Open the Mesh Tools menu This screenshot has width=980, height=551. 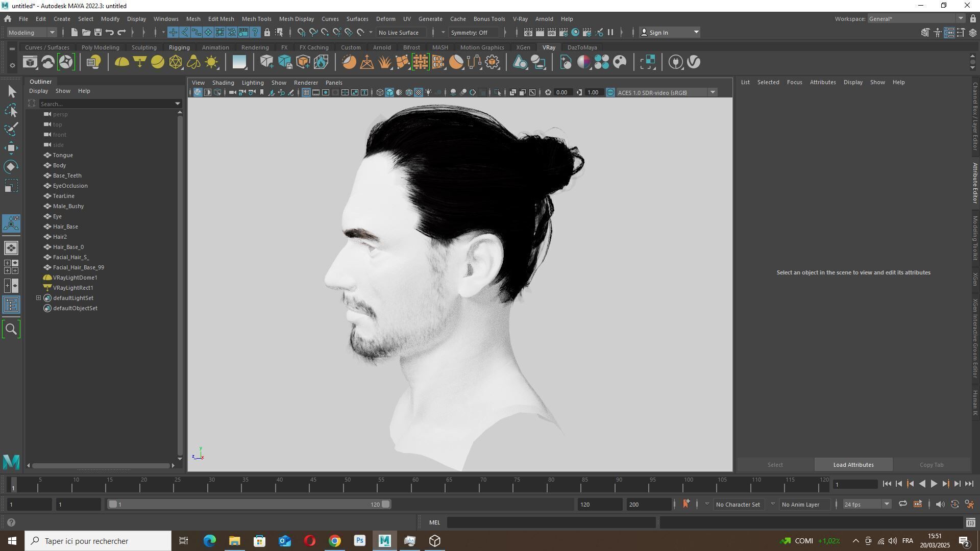pyautogui.click(x=256, y=19)
